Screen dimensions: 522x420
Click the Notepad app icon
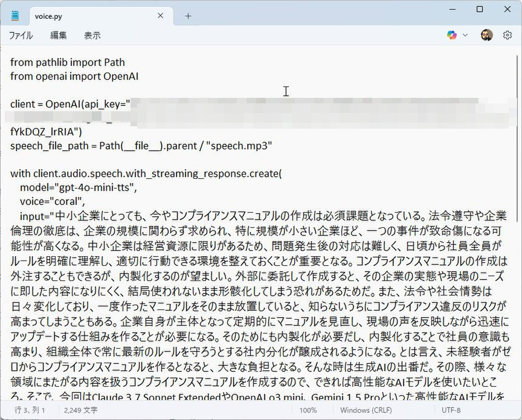15,16
